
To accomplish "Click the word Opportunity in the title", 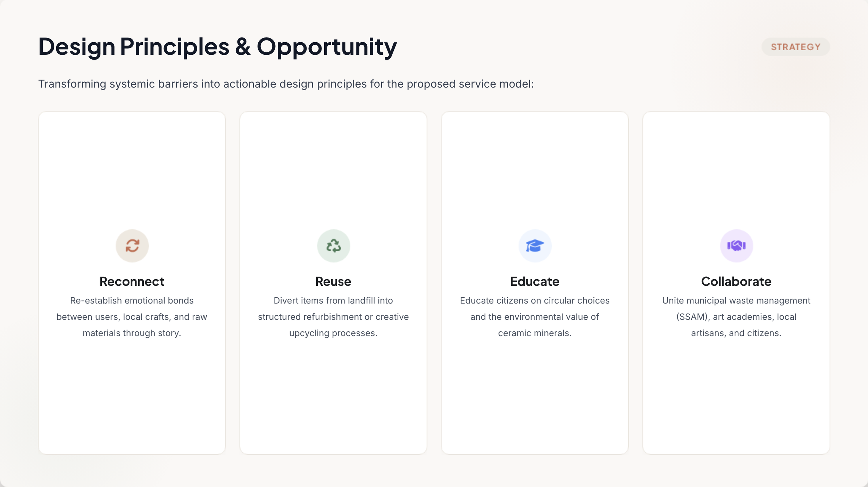I will point(327,47).
